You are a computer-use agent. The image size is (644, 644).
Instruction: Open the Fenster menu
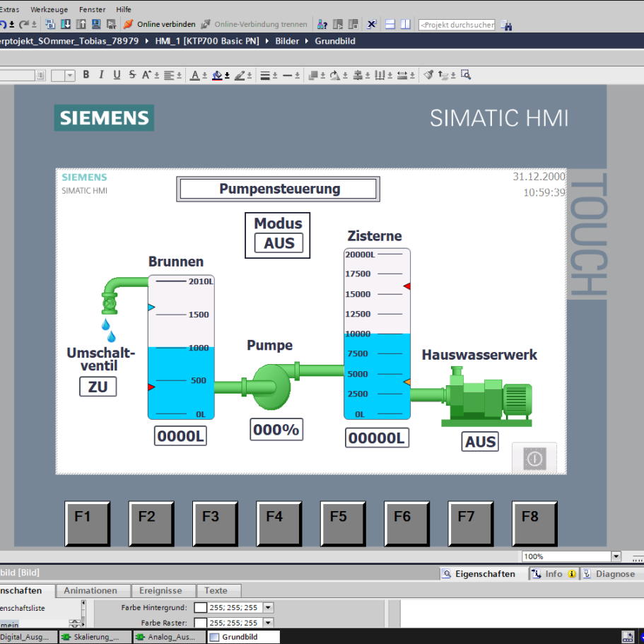coord(92,10)
